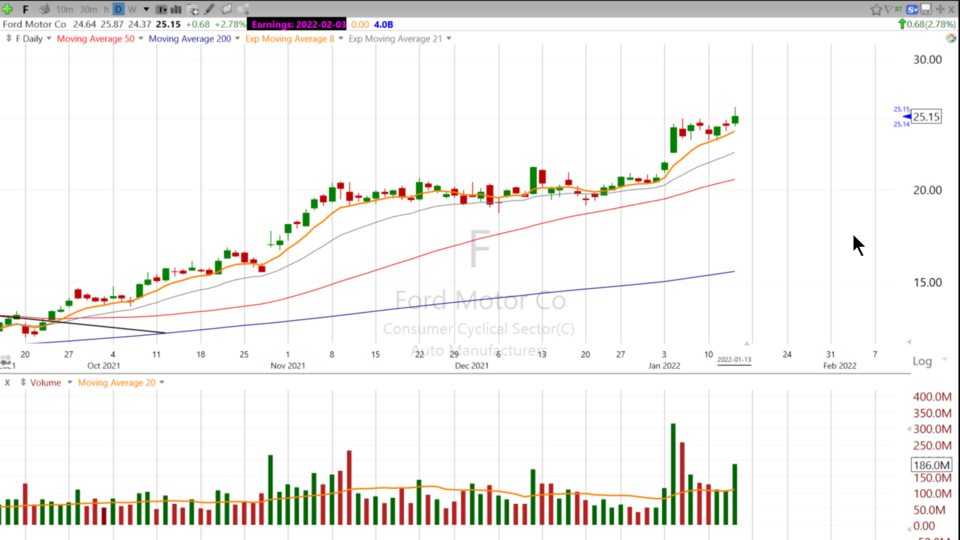The width and height of the screenshot is (960, 540).
Task: Click the resize handle beside F Daily
Action: 9,39
